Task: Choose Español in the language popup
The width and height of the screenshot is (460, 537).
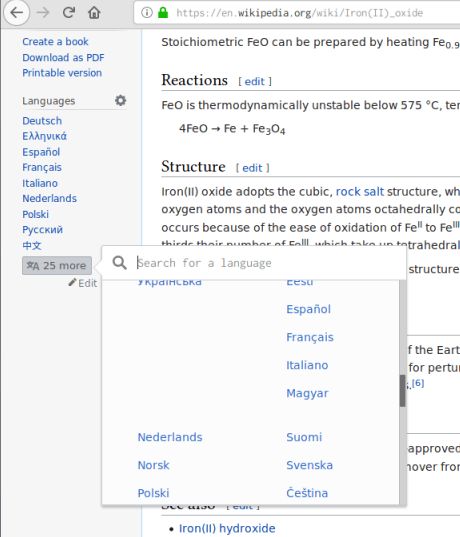Action: [x=308, y=309]
